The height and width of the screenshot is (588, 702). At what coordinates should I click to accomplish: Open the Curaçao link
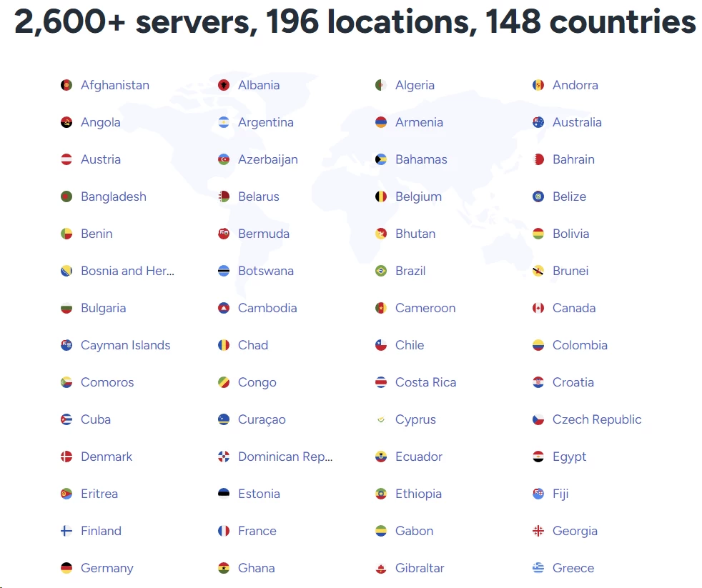click(262, 419)
